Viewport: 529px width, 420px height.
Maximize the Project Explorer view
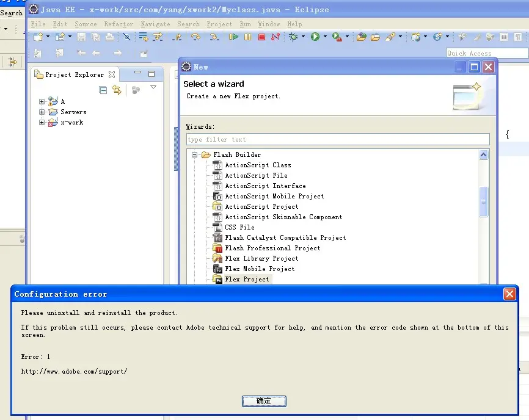pos(151,74)
